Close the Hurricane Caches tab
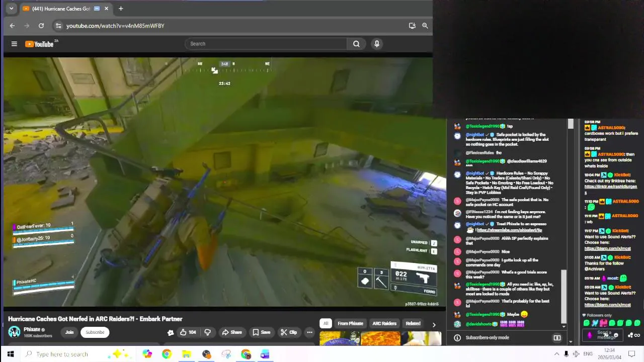The height and width of the screenshot is (362, 644). [x=106, y=9]
